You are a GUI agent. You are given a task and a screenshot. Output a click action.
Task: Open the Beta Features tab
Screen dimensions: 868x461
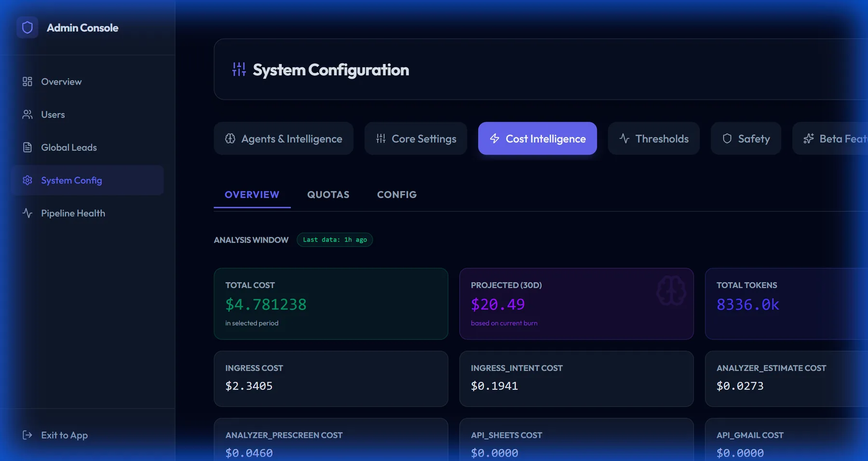pyautogui.click(x=830, y=138)
